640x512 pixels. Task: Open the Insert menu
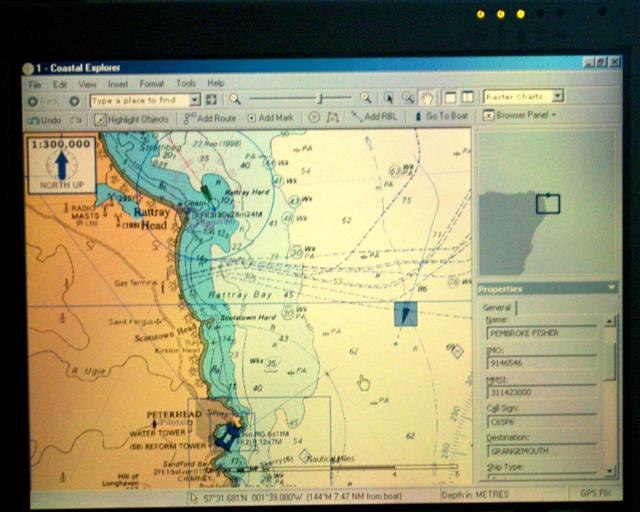point(118,84)
